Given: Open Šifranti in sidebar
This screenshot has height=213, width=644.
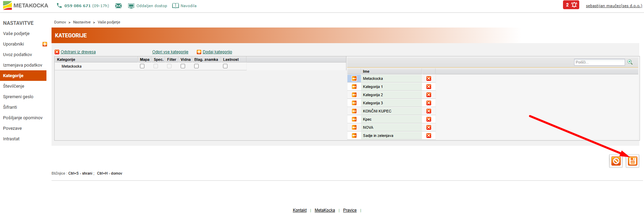Looking at the screenshot, I should (10, 107).
